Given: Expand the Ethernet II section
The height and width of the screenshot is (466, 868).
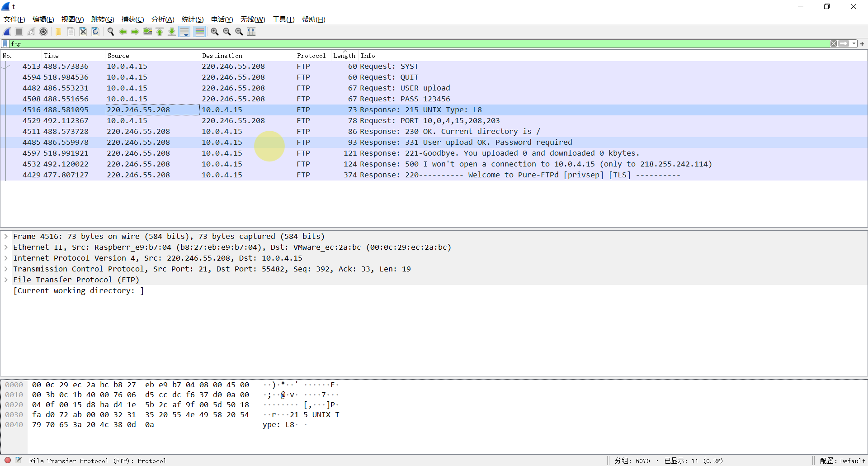Looking at the screenshot, I should point(6,247).
